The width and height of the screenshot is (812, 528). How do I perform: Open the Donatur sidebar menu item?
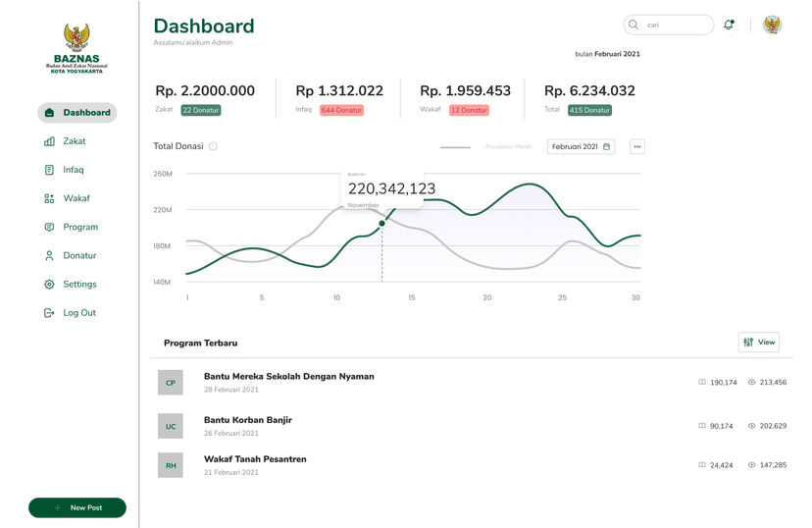pyautogui.click(x=78, y=255)
